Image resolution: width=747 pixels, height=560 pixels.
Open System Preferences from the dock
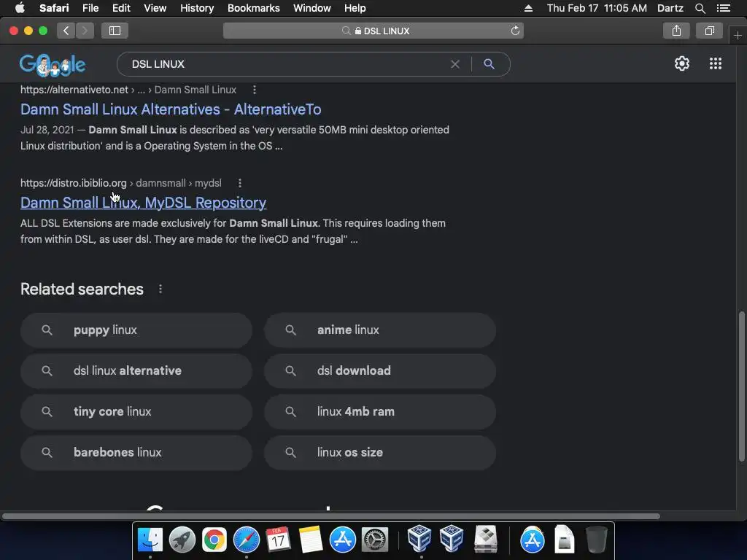pos(375,540)
